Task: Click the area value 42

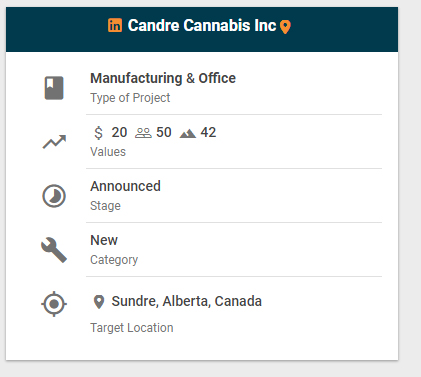Action: (x=208, y=133)
